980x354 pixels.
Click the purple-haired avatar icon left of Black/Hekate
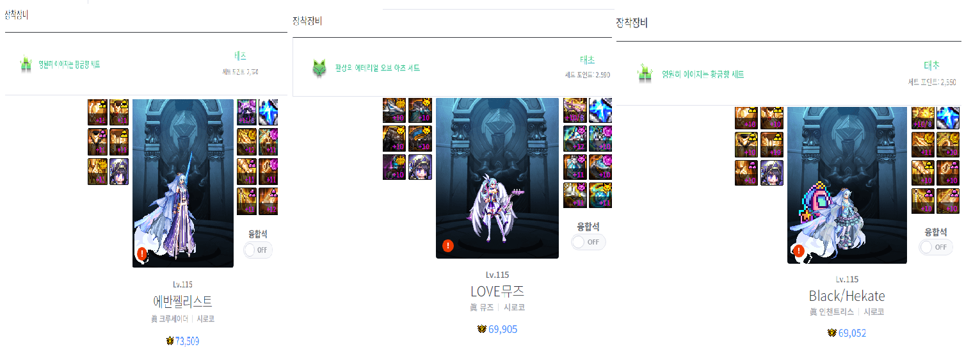pos(772,173)
